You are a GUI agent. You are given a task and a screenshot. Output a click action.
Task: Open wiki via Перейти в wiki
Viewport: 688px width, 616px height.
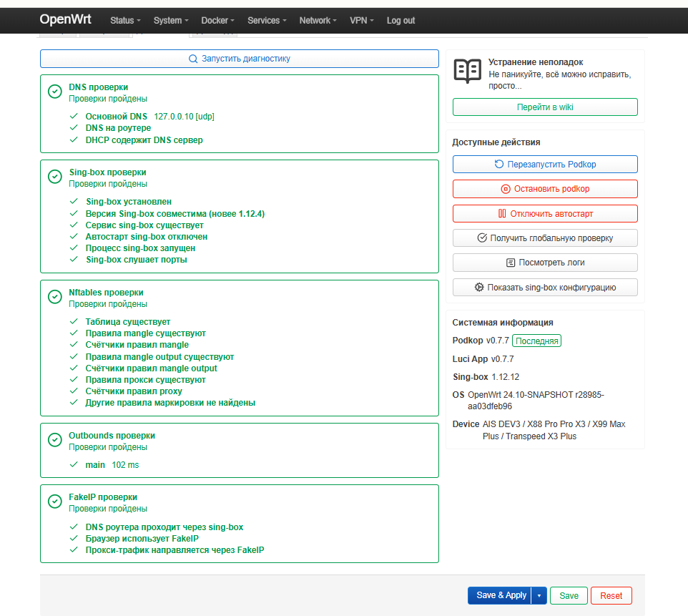[545, 107]
